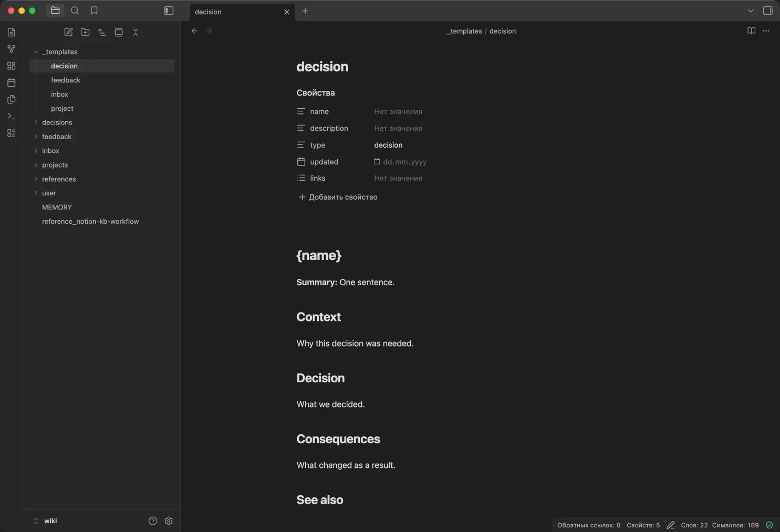Open vault settings gear
The width and height of the screenshot is (780, 532).
(169, 520)
